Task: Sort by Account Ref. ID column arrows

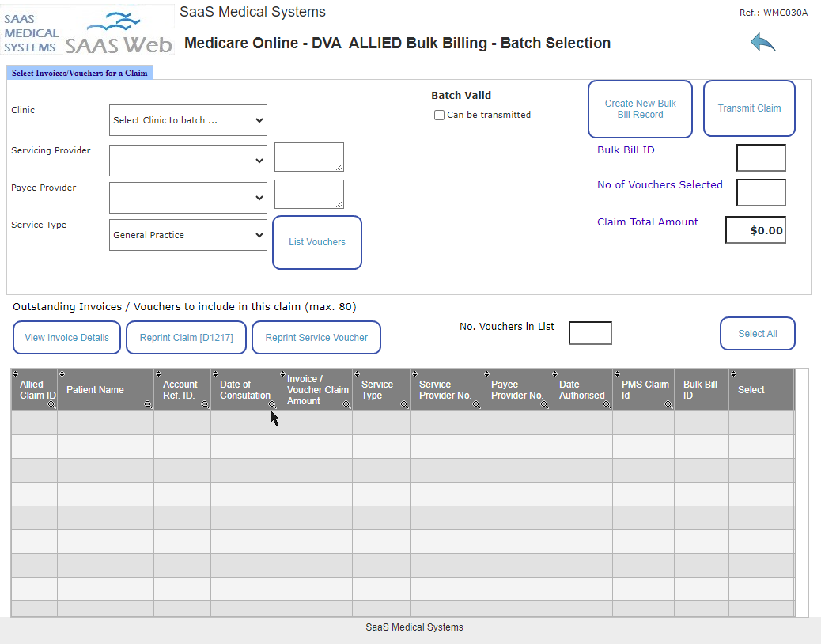Action: [158, 374]
